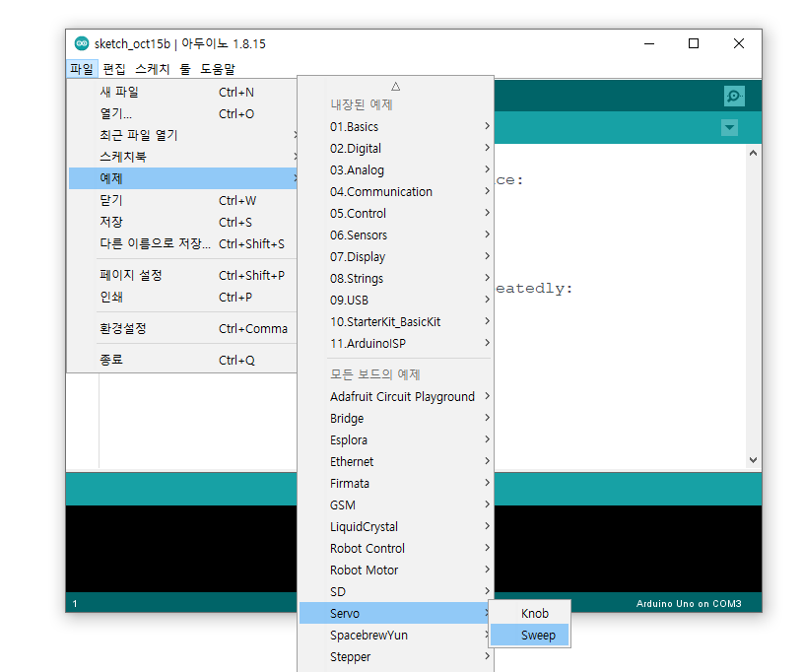Select the highlighted Servo examples entry
This screenshot has height=672, width=803.
pos(396,613)
